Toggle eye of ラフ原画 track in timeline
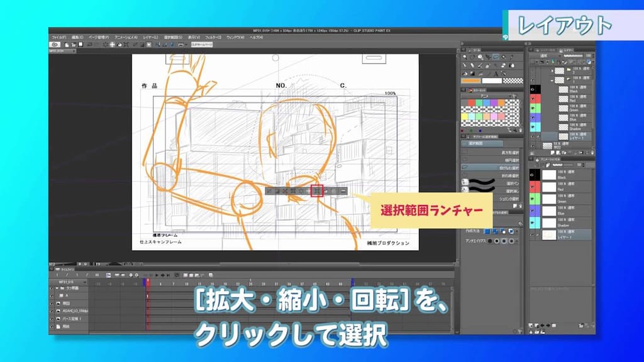The width and height of the screenshot is (644, 362). 52,288
